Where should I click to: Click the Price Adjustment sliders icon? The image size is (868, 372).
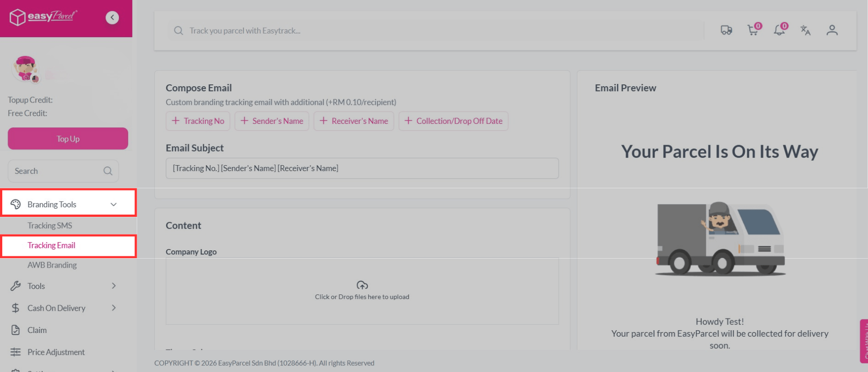click(x=15, y=352)
